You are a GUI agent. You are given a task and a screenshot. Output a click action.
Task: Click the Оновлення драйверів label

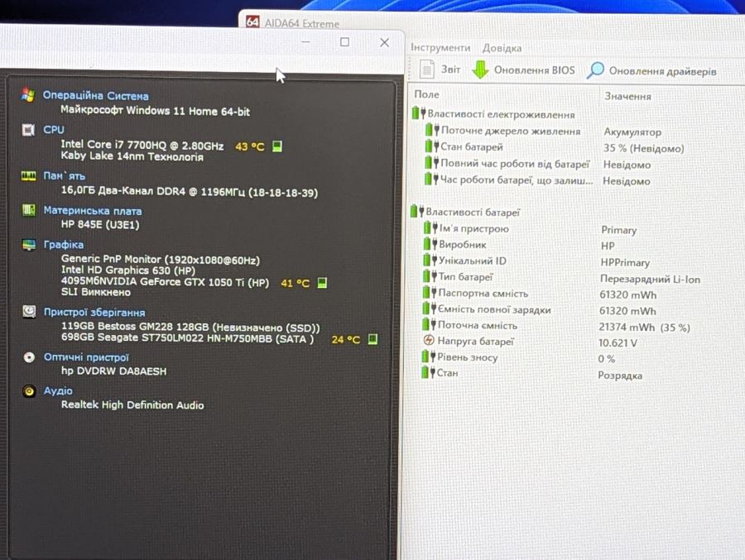(x=663, y=71)
